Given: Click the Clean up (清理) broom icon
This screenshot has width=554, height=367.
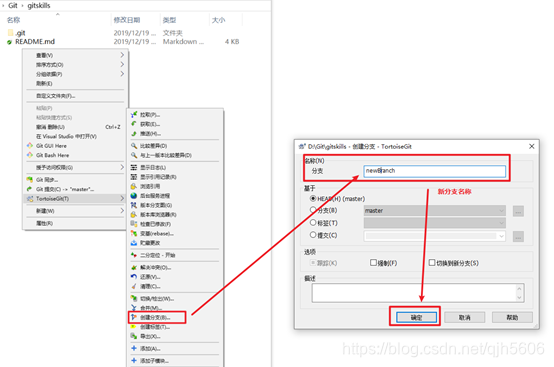Looking at the screenshot, I should [134, 286].
